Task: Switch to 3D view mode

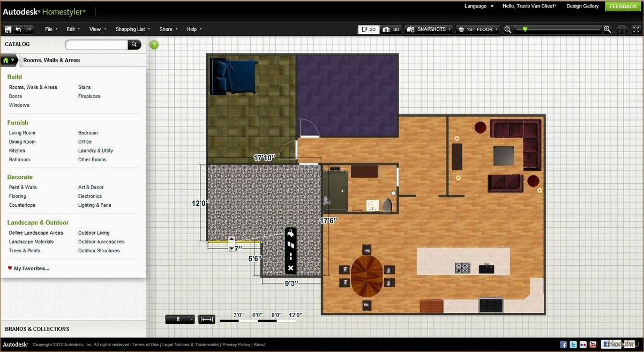Action: click(391, 29)
